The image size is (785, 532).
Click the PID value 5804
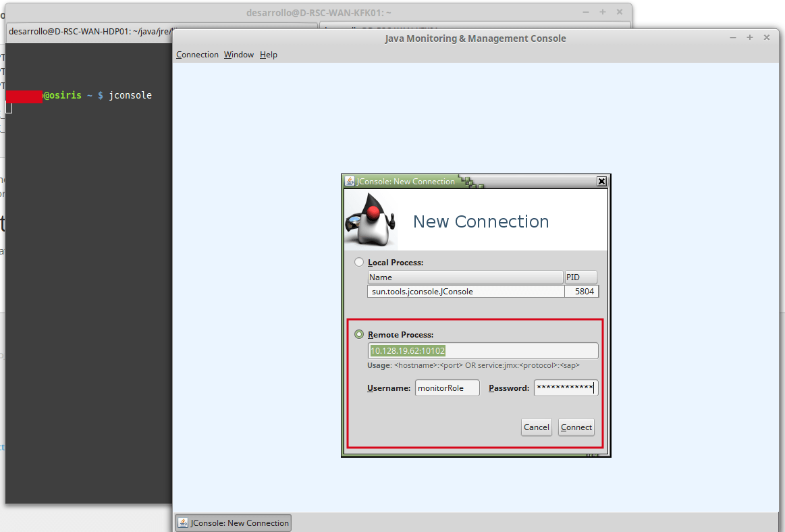581,291
